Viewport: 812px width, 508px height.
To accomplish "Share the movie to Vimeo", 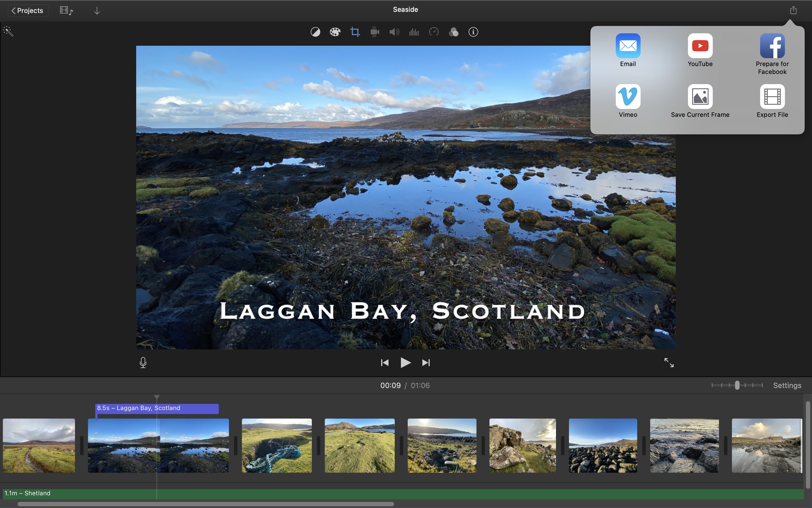I will 628,101.
